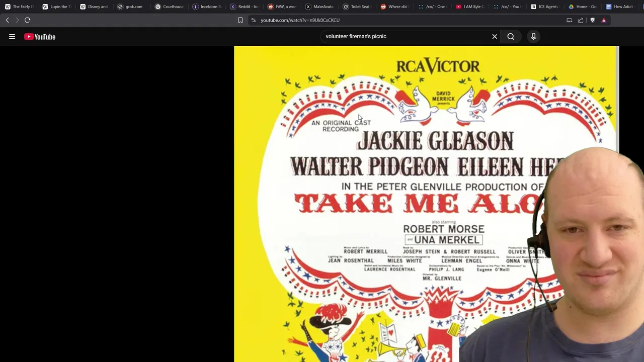
Task: Switch to the 'ICE Agents' tab
Action: tap(545, 7)
